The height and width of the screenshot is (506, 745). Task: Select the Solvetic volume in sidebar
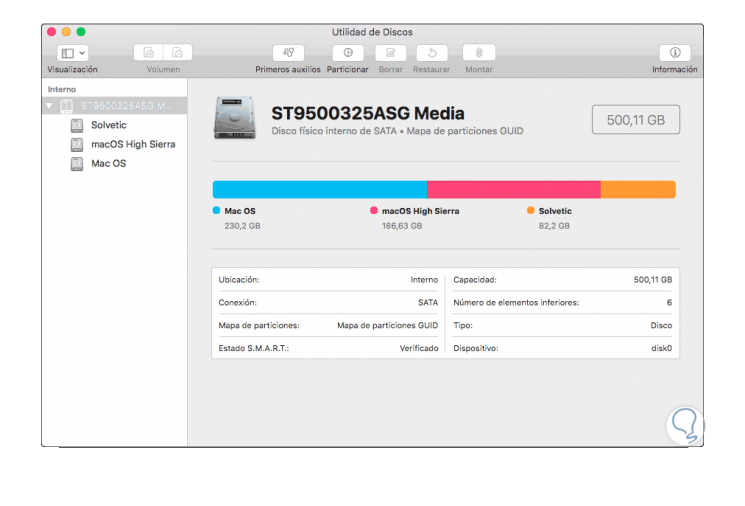pos(115,125)
